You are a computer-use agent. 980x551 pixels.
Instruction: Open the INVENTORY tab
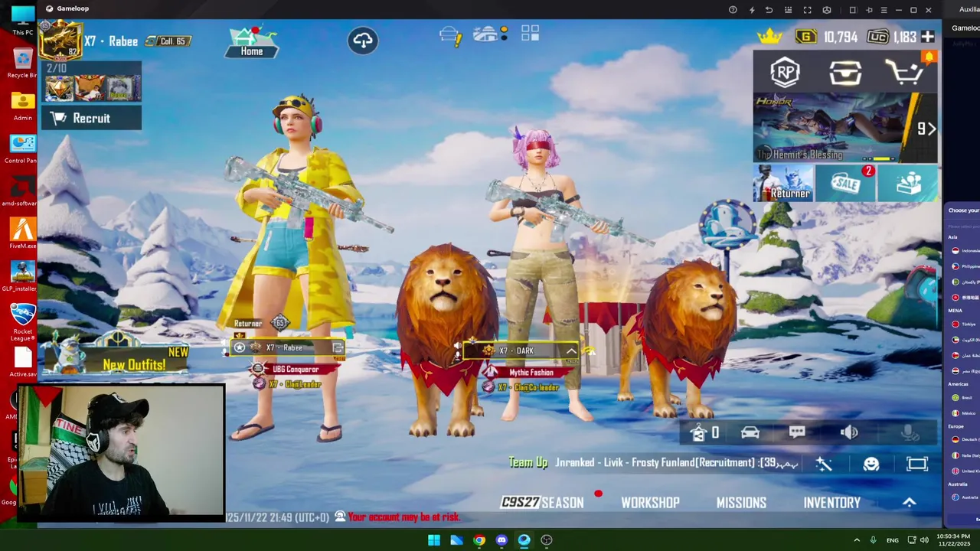coord(831,503)
